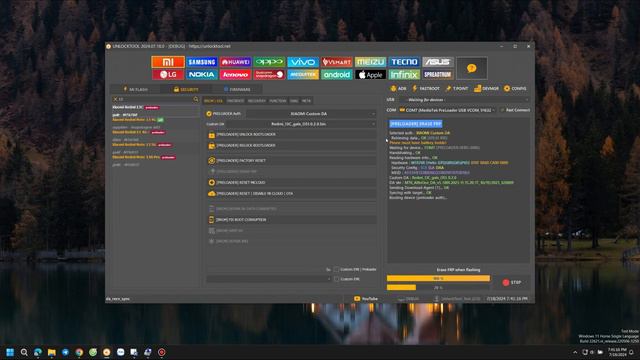Open Windows Start menu
Image resolution: width=640 pixels, height=360 pixels.
(x=10, y=352)
